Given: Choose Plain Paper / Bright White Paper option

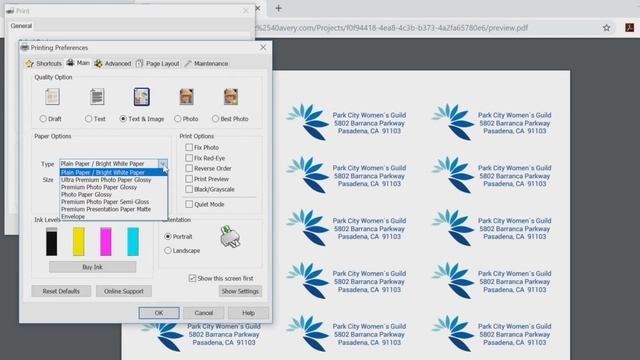Looking at the screenshot, I should click(x=113, y=172).
